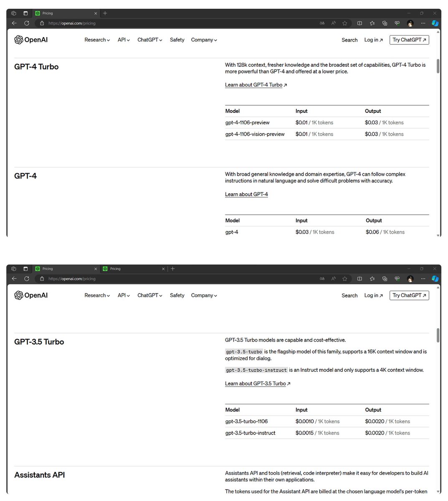Click translate icon in bottom window address bar
The image size is (448, 501).
322,279
